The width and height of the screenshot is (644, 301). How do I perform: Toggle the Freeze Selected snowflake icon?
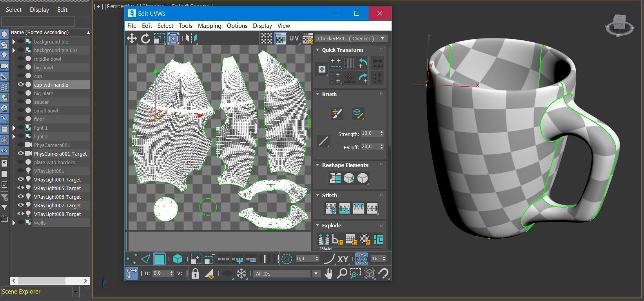pos(241,274)
